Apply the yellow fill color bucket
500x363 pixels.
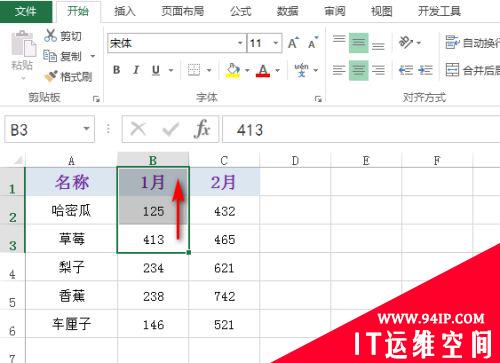click(x=233, y=70)
